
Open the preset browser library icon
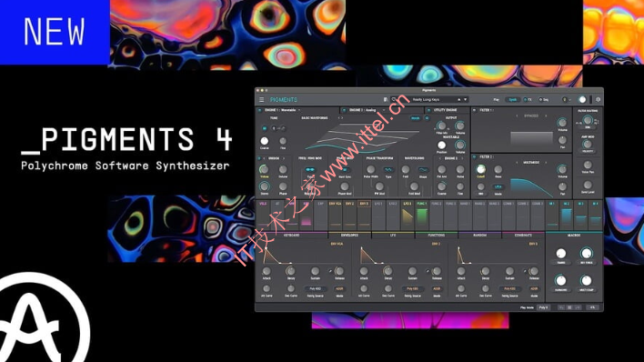click(386, 99)
